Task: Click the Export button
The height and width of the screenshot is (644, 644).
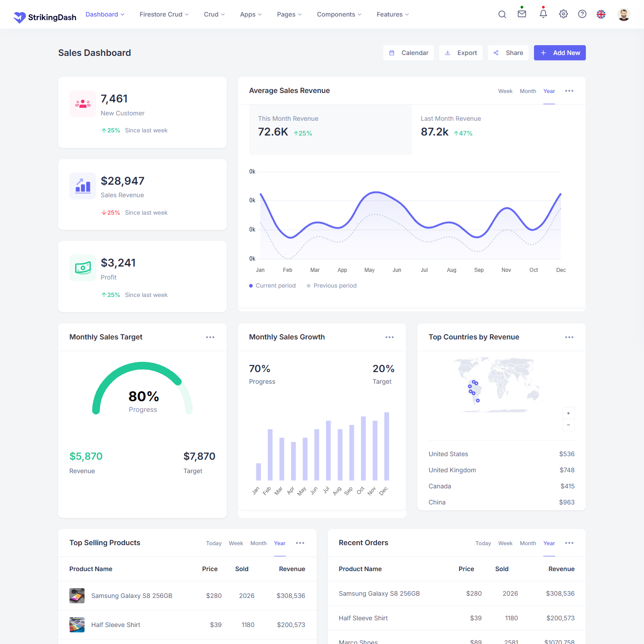Action: click(461, 53)
